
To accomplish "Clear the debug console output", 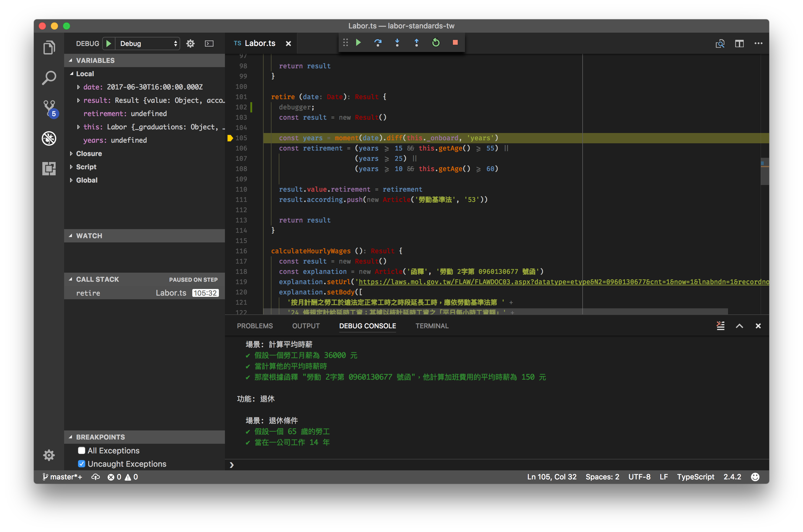I will coord(720,326).
